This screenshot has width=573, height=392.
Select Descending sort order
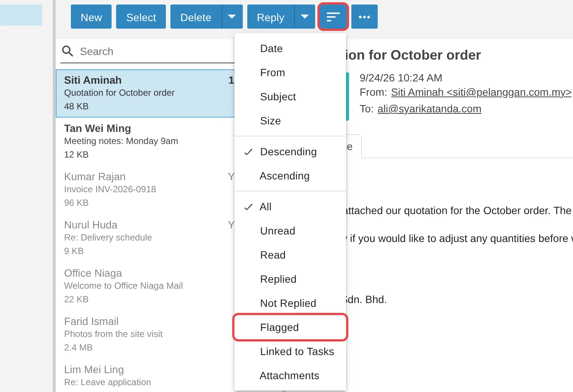point(290,152)
